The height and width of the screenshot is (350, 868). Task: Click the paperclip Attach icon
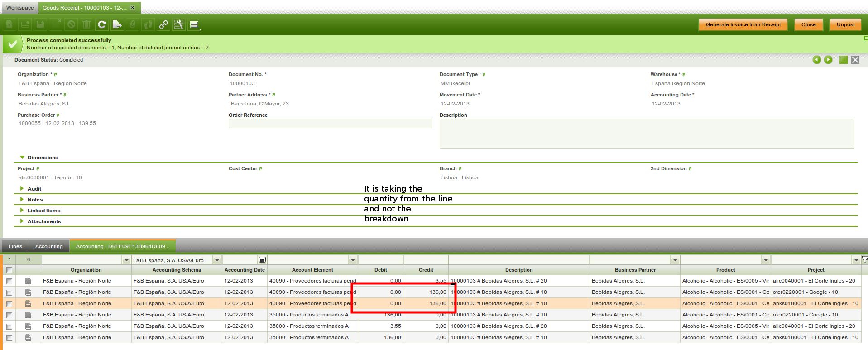pos(133,24)
